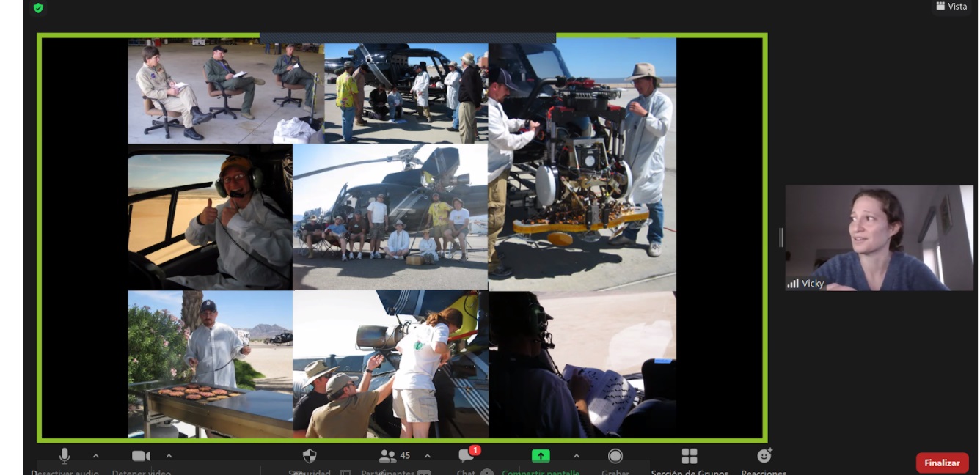Open the Participantes panel icon
Image resolution: width=980 pixels, height=475 pixels.
tap(387, 456)
